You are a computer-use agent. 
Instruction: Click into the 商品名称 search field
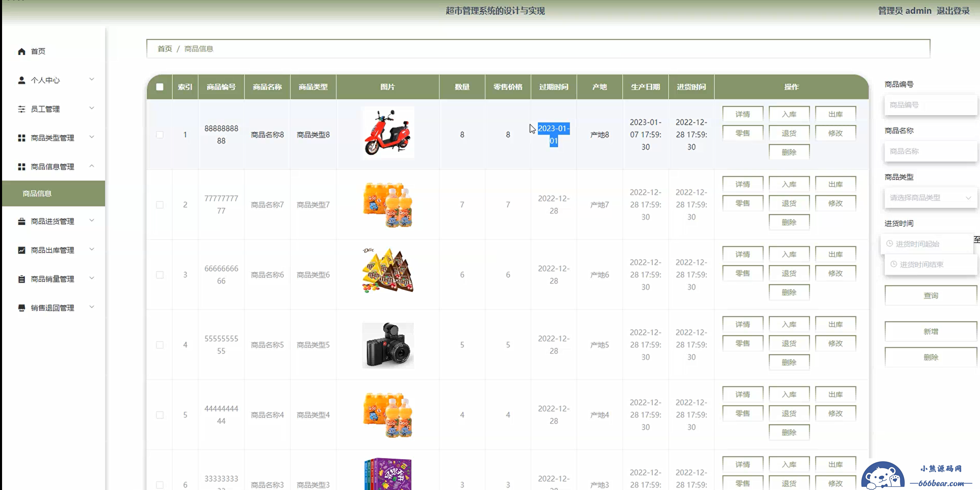click(931, 151)
